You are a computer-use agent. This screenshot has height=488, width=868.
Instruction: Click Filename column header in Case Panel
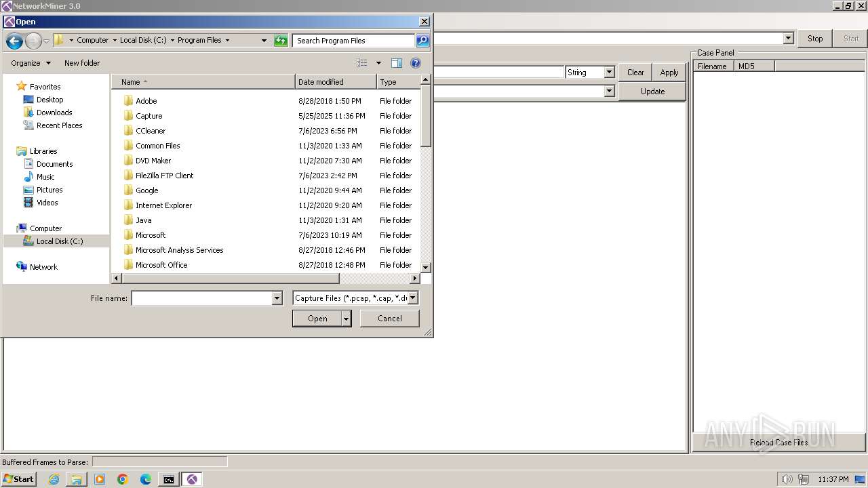click(713, 66)
